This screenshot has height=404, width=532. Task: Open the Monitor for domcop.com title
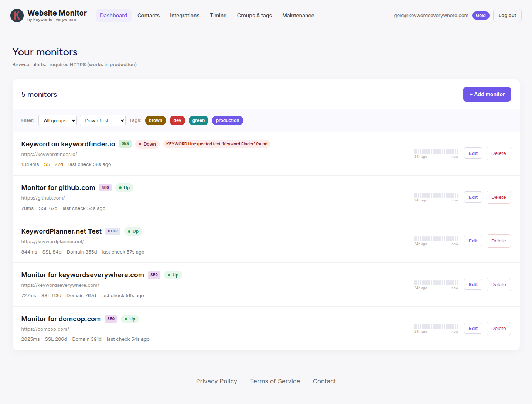click(61, 319)
